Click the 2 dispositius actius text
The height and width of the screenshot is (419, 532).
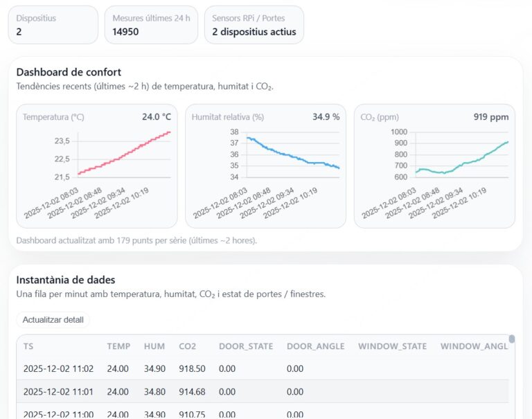coord(254,32)
